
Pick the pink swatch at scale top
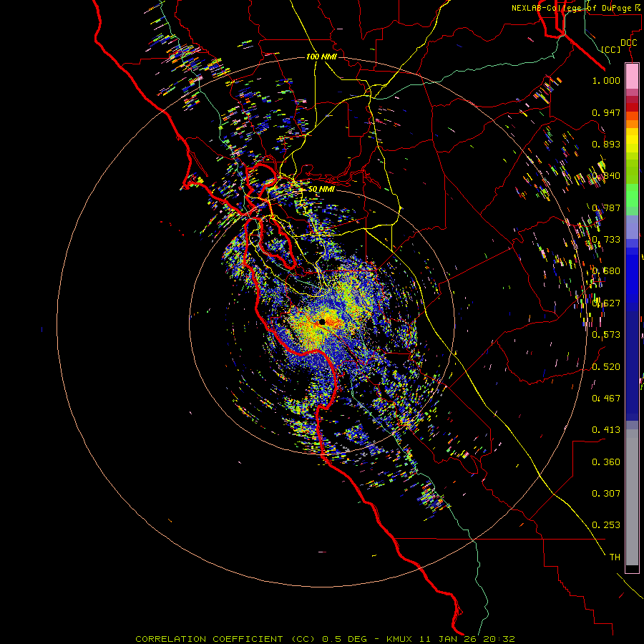click(x=632, y=76)
